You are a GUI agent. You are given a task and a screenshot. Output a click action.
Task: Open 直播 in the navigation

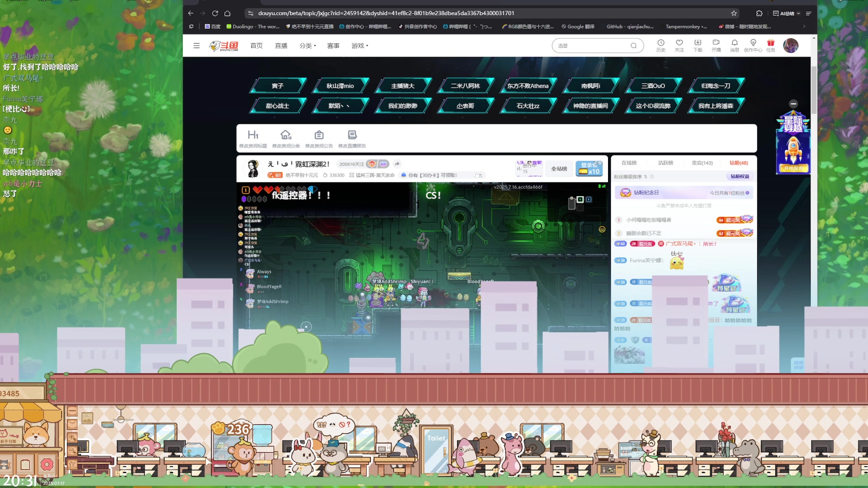(281, 46)
